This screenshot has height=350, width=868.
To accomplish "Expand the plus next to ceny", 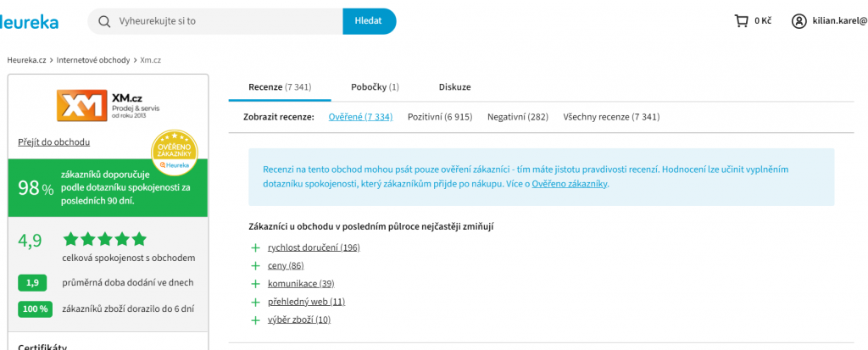I will 255,266.
